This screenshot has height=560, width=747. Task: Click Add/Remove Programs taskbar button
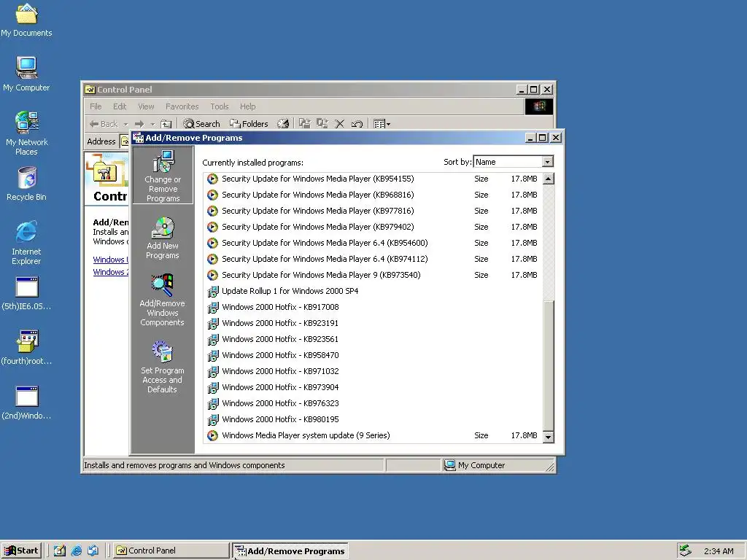pos(290,551)
